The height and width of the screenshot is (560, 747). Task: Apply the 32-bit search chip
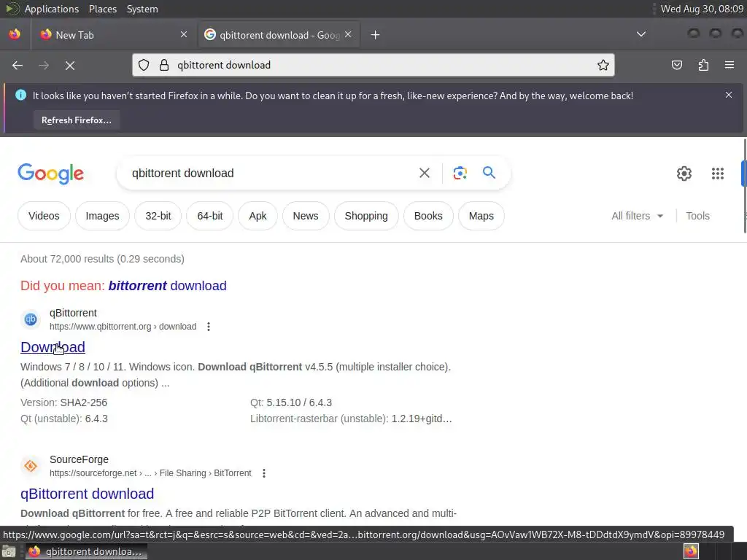(x=158, y=216)
